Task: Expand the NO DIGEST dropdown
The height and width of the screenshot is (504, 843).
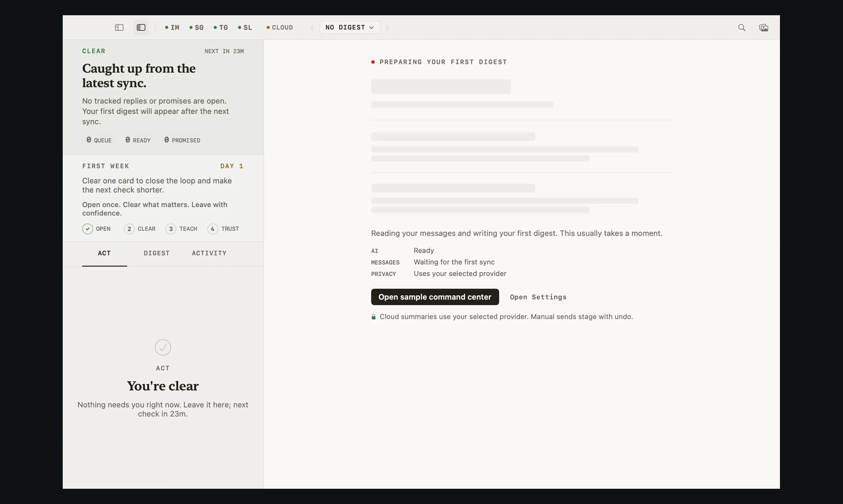Action: click(350, 28)
